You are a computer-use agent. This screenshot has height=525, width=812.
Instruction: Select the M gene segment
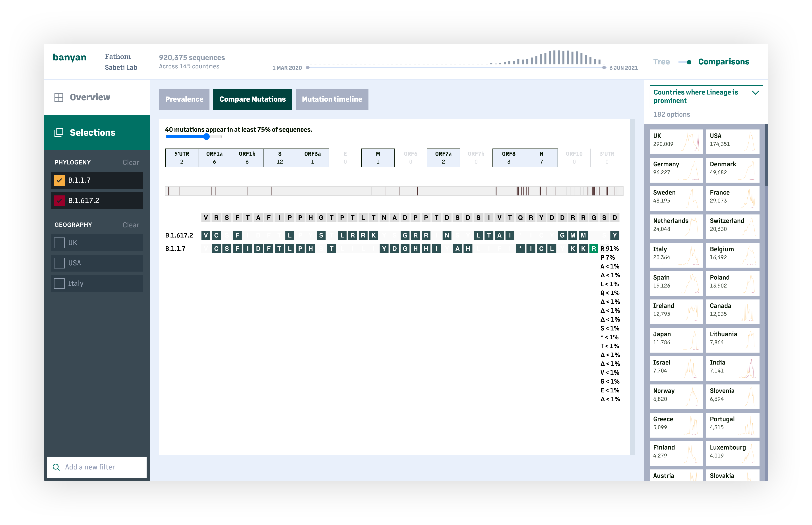pyautogui.click(x=378, y=158)
